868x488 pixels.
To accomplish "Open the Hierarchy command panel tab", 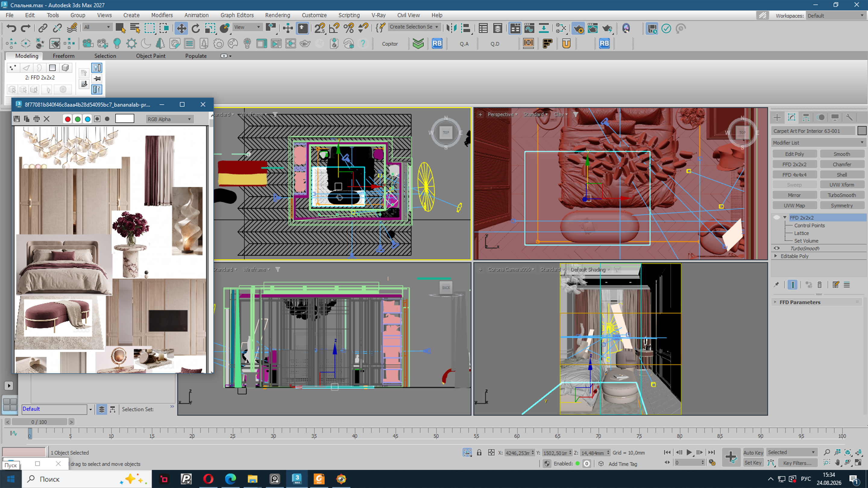I will tap(806, 117).
